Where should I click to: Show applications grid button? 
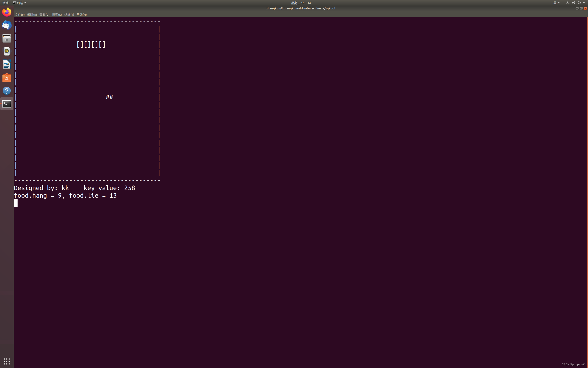click(x=7, y=361)
